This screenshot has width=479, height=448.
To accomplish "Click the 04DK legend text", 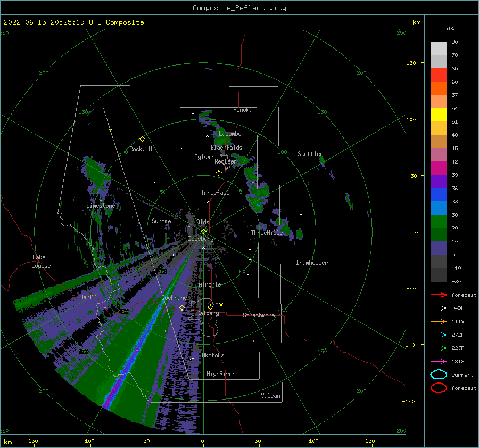I will [x=458, y=308].
